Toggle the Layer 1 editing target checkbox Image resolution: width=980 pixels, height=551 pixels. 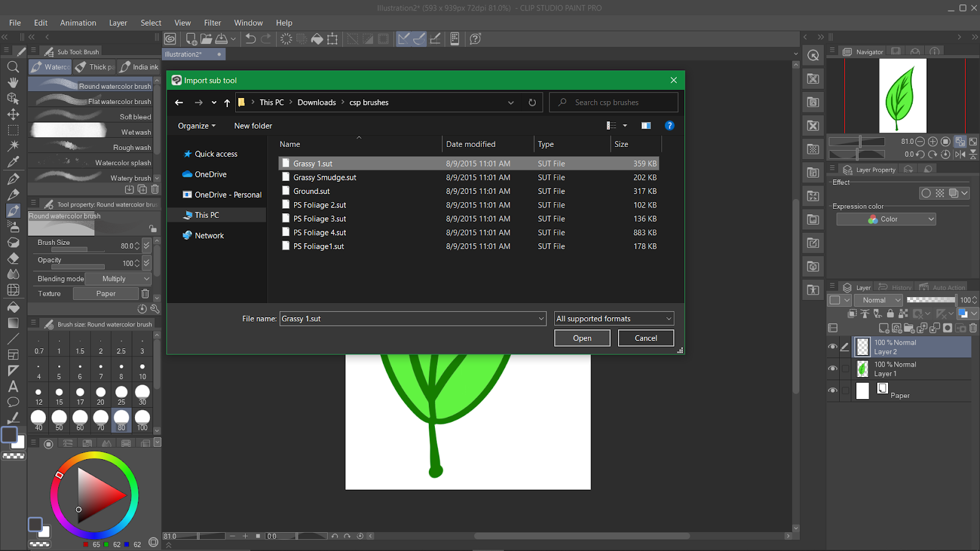tap(845, 369)
